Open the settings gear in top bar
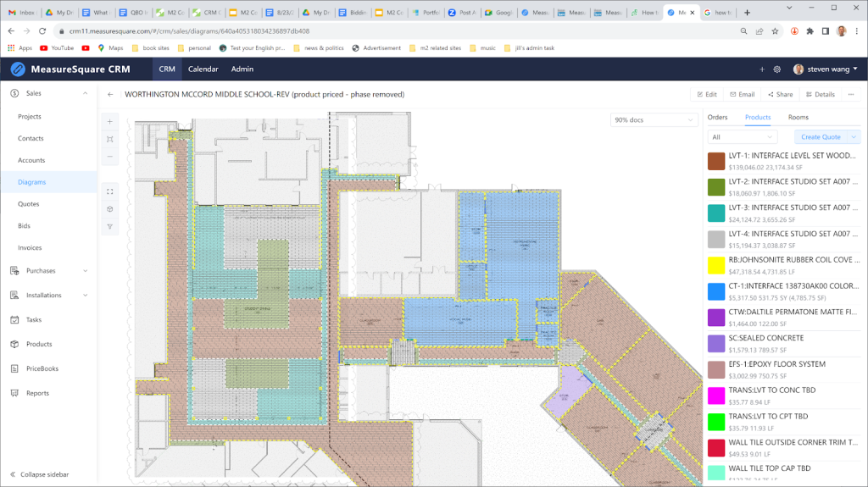 (776, 69)
